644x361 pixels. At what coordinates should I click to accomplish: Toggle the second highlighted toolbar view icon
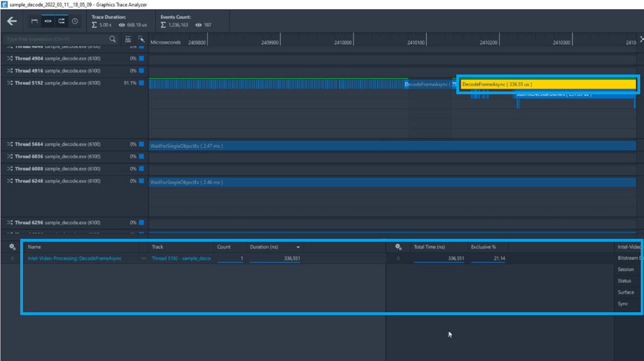tap(48, 21)
